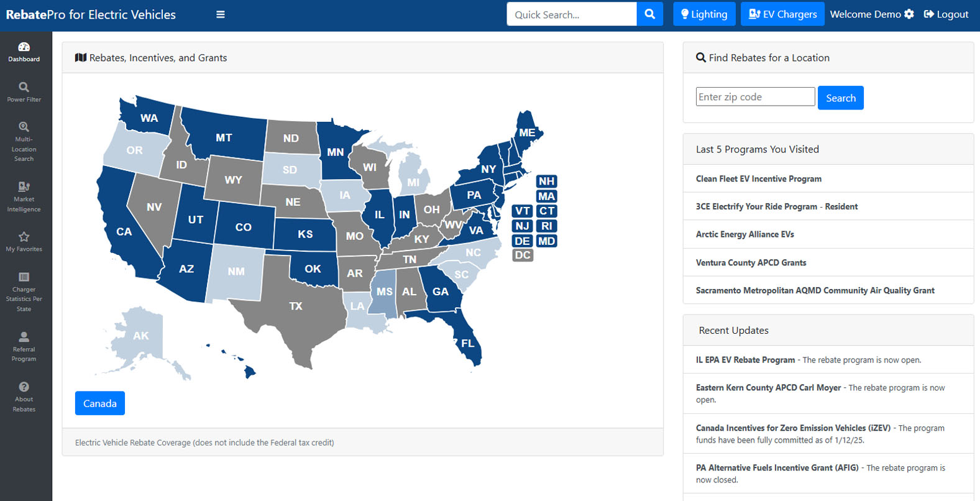Open the Referral Program sidebar item
The height and width of the screenshot is (501, 980).
24,346
